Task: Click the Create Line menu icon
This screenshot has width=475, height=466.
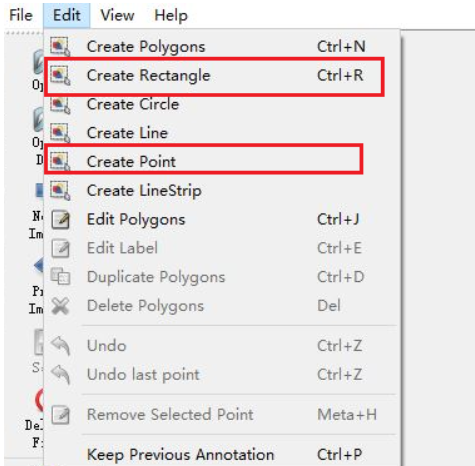Action: [x=60, y=133]
